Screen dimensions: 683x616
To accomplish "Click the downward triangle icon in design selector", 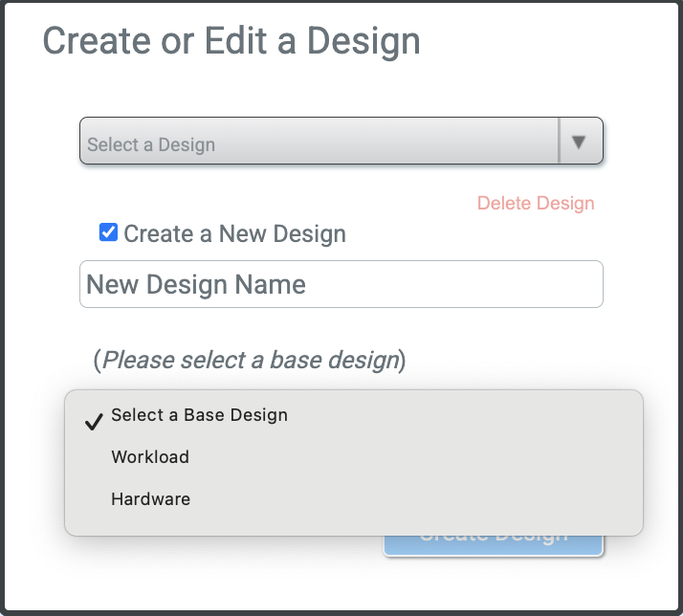I will (x=579, y=142).
